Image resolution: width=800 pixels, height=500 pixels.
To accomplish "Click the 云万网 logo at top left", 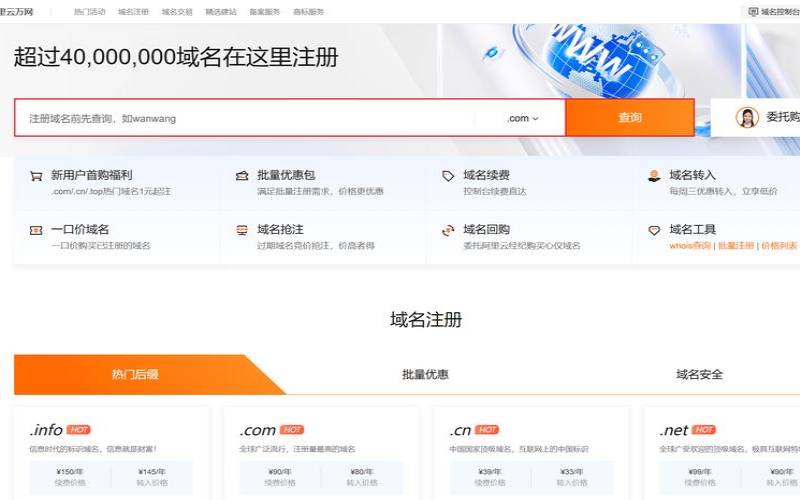I will coord(16,12).
